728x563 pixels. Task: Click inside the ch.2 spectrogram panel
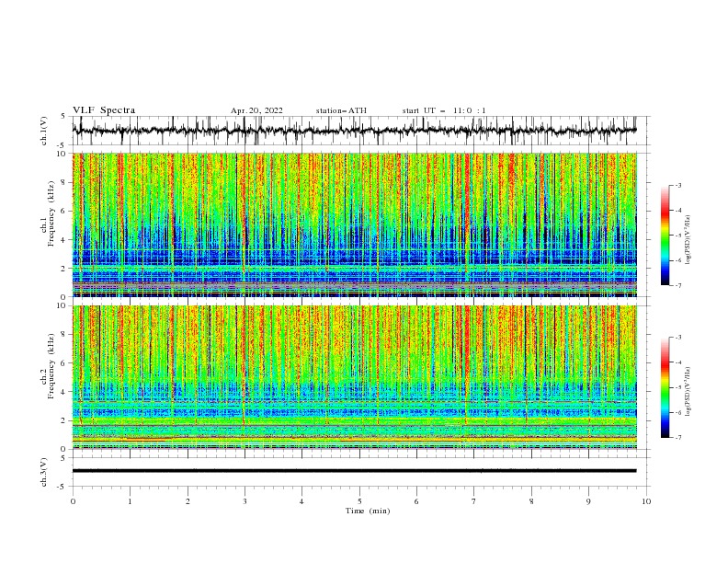[x=354, y=377]
